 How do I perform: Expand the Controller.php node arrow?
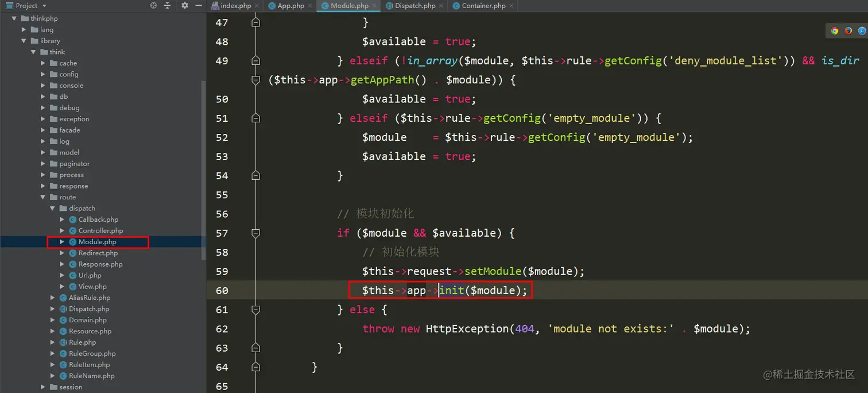(62, 231)
